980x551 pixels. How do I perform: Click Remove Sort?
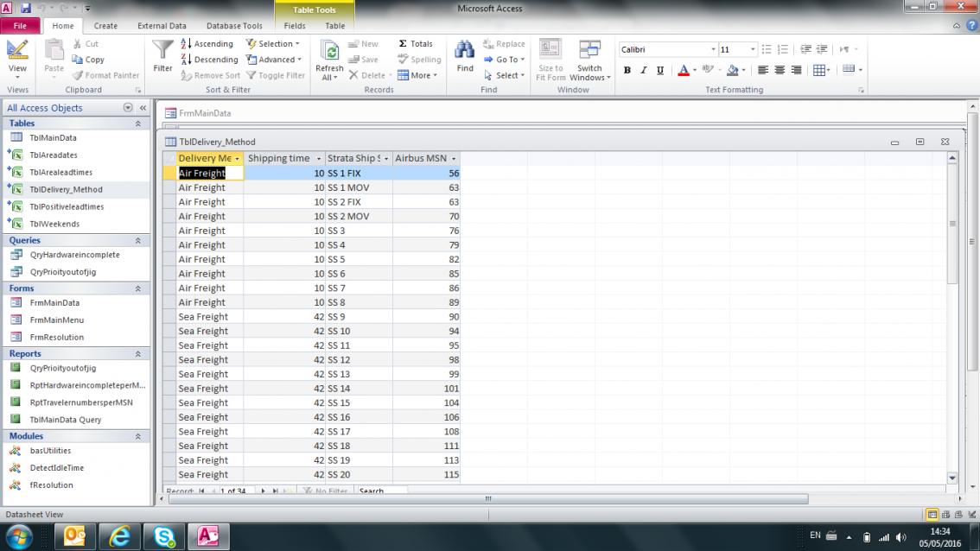tap(211, 75)
